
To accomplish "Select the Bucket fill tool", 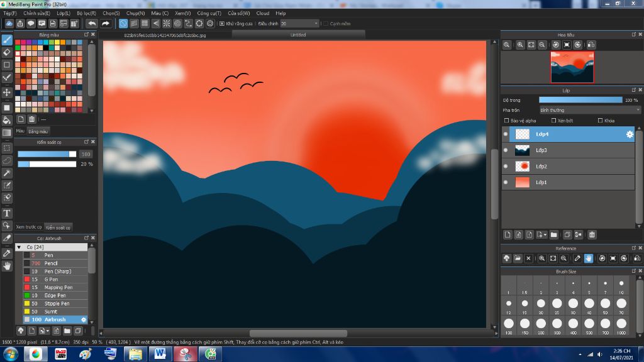I will pyautogui.click(x=6, y=120).
